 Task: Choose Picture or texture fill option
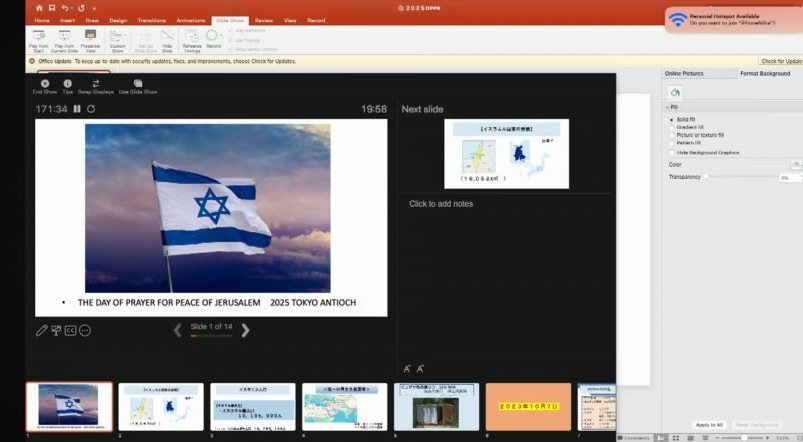coord(671,135)
